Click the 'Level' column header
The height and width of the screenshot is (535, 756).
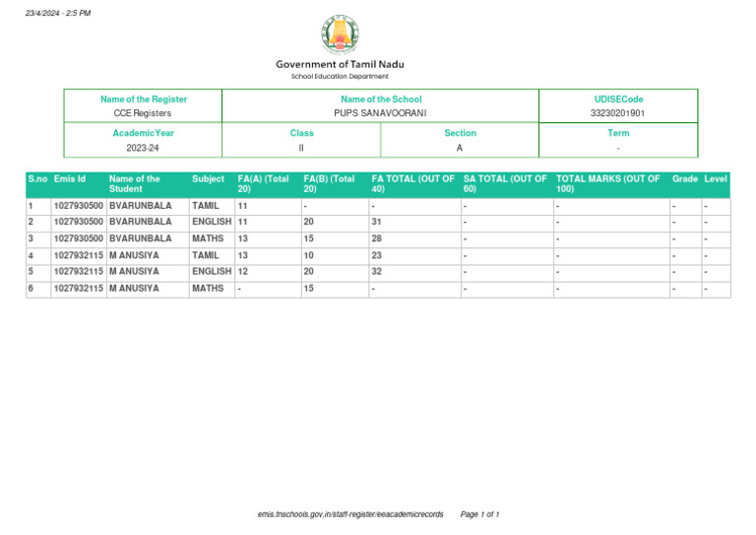tap(716, 179)
